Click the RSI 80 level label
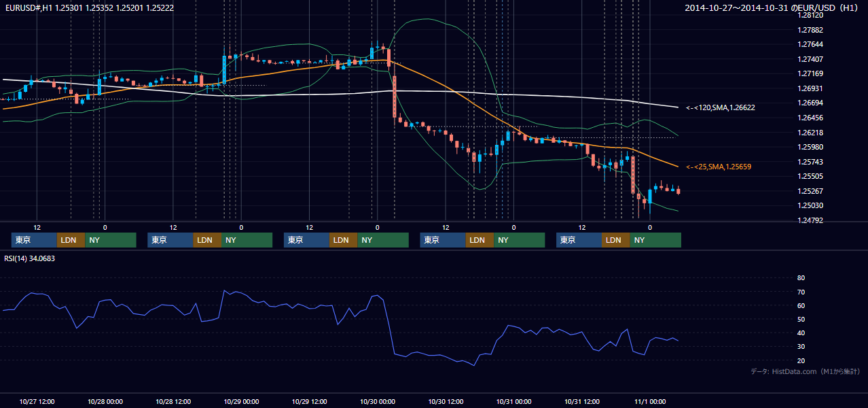Screen dimensions: 868x408 pyautogui.click(x=801, y=278)
